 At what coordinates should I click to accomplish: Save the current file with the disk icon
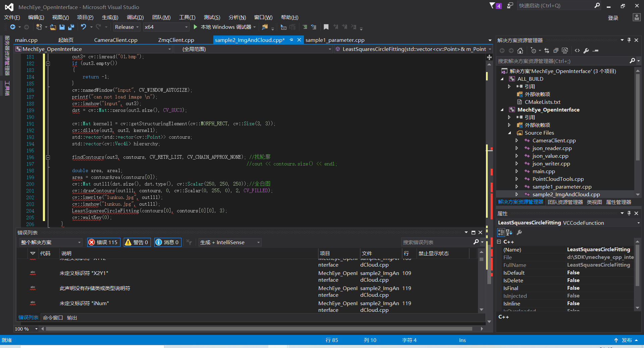pyautogui.click(x=62, y=27)
